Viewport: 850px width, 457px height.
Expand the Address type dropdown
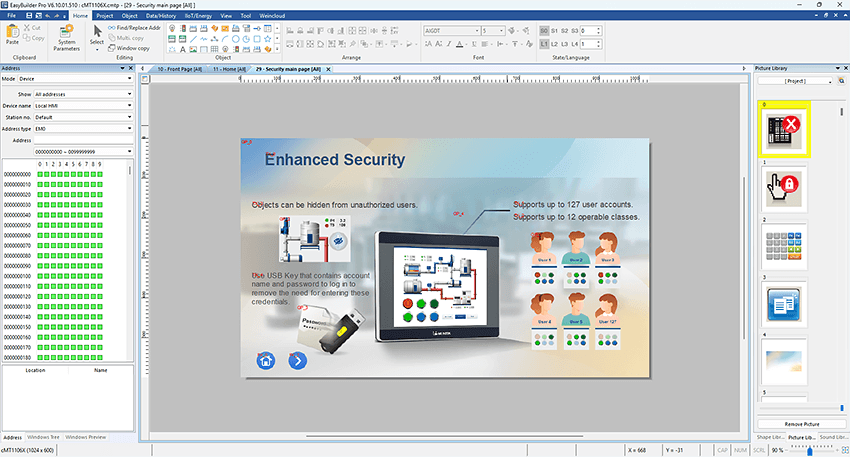[82, 128]
